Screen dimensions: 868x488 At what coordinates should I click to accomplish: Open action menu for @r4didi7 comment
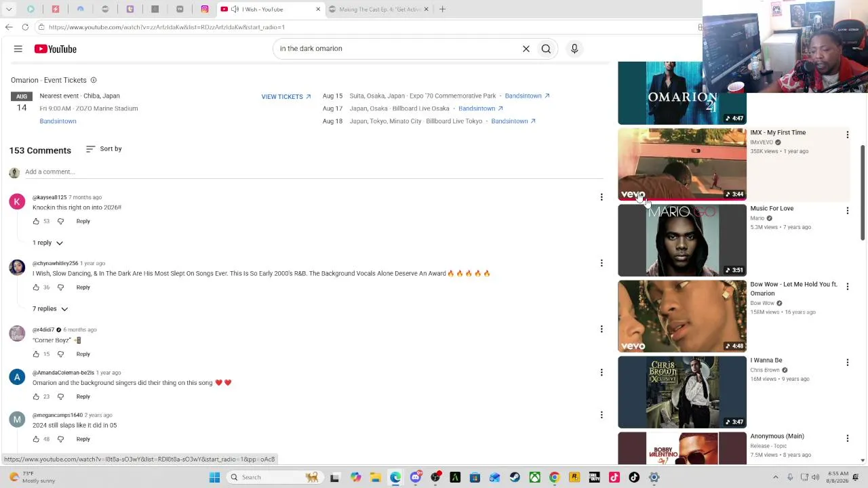(601, 329)
